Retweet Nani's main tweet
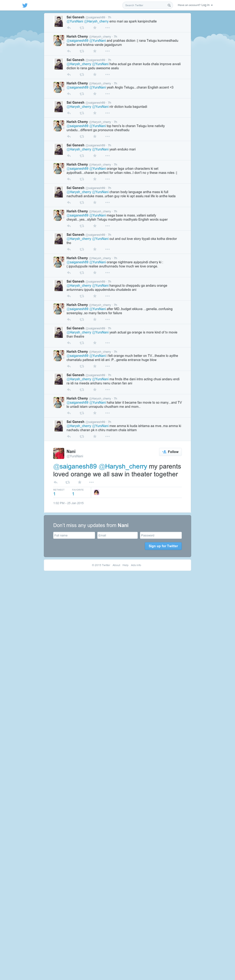The image size is (235, 980). pos(68,482)
